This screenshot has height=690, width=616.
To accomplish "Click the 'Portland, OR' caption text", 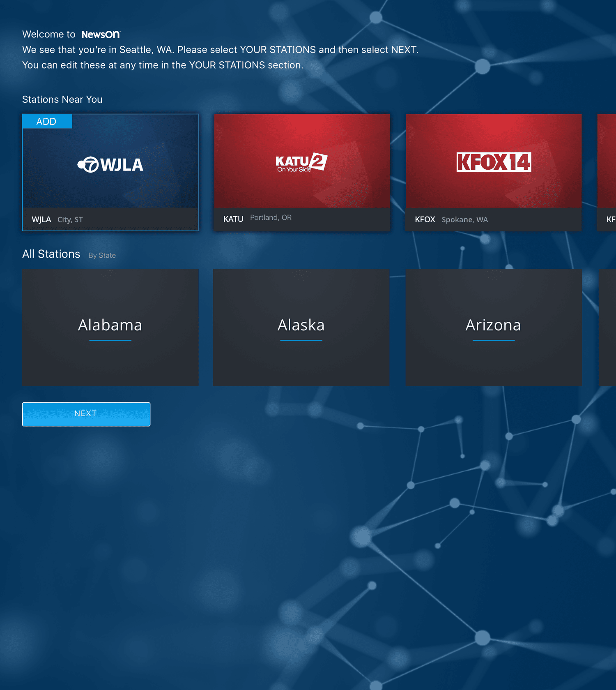I will click(x=271, y=217).
